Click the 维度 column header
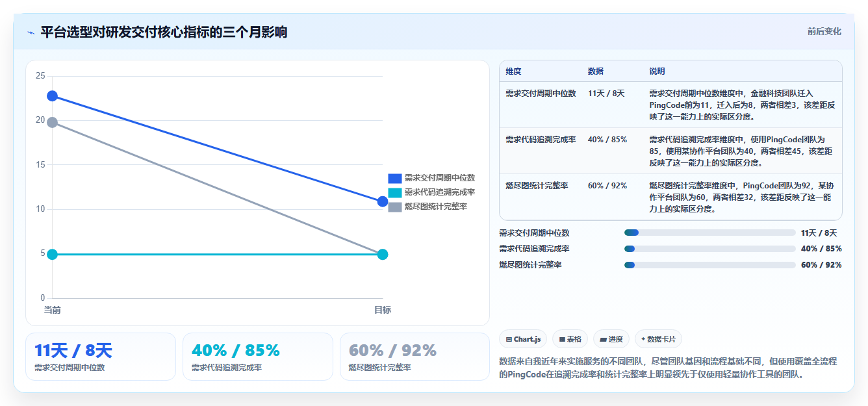Screen dimensions: 868x406 [513, 71]
